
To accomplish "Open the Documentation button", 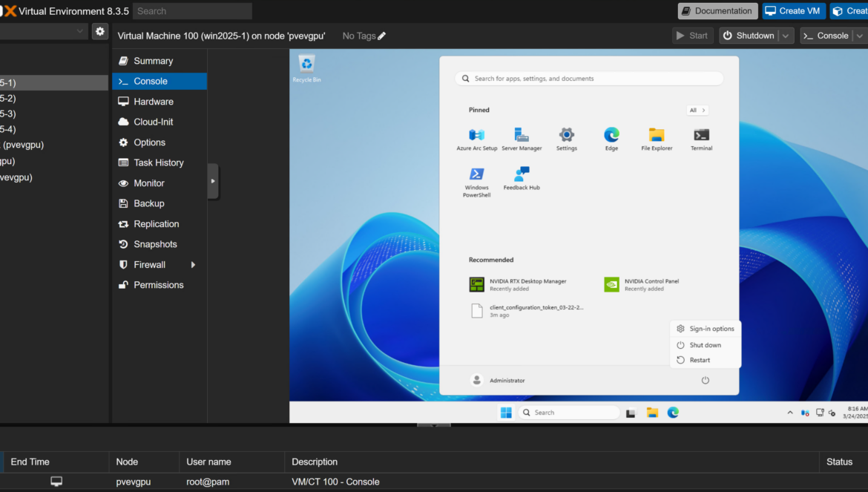I will tap(717, 11).
